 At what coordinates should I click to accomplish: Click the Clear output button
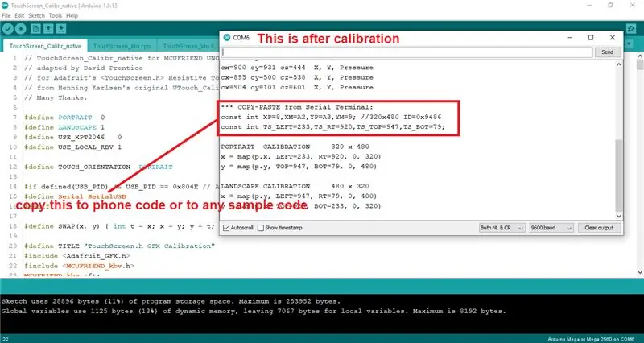(x=599, y=228)
